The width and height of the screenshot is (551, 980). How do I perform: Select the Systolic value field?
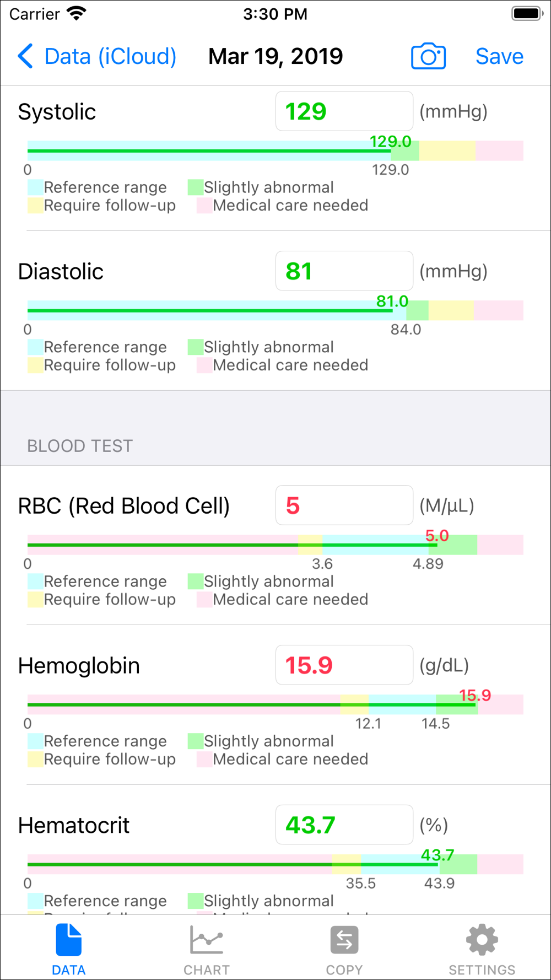[344, 111]
